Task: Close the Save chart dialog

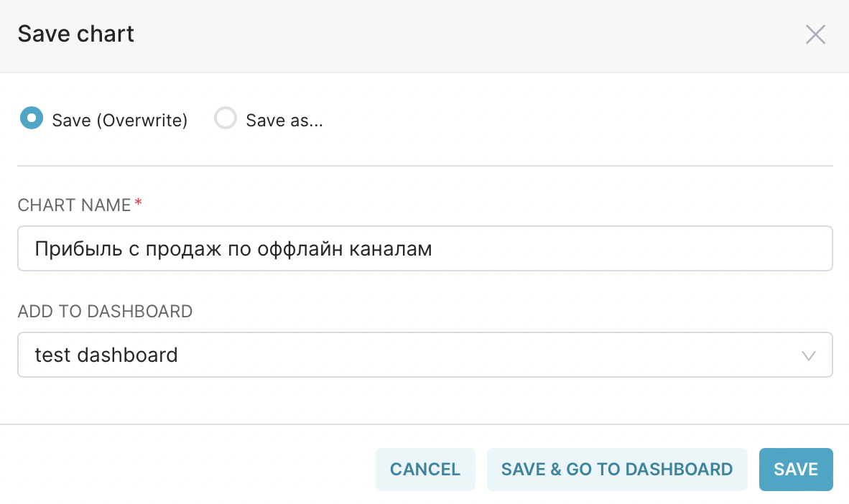Action: pyautogui.click(x=815, y=34)
